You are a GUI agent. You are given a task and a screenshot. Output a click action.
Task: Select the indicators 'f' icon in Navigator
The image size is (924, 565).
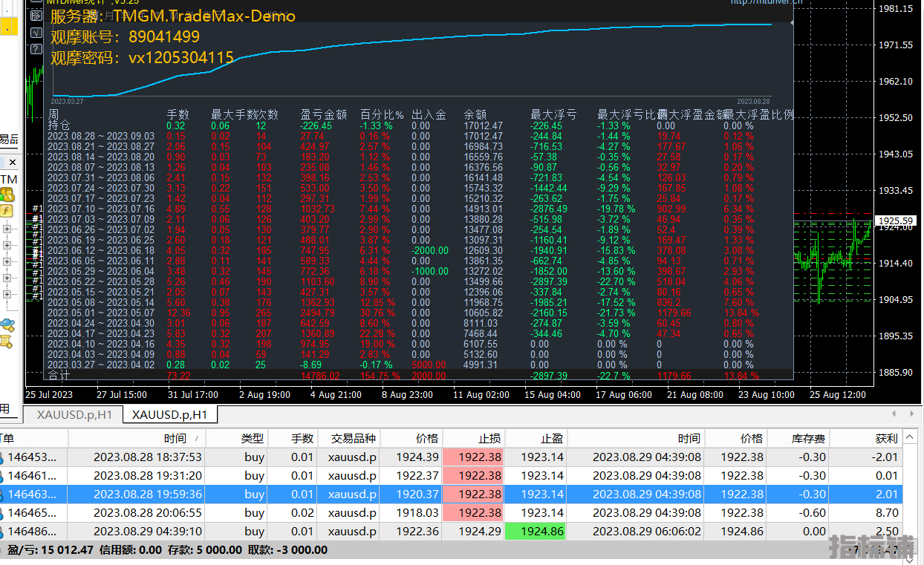pyautogui.click(x=7, y=211)
